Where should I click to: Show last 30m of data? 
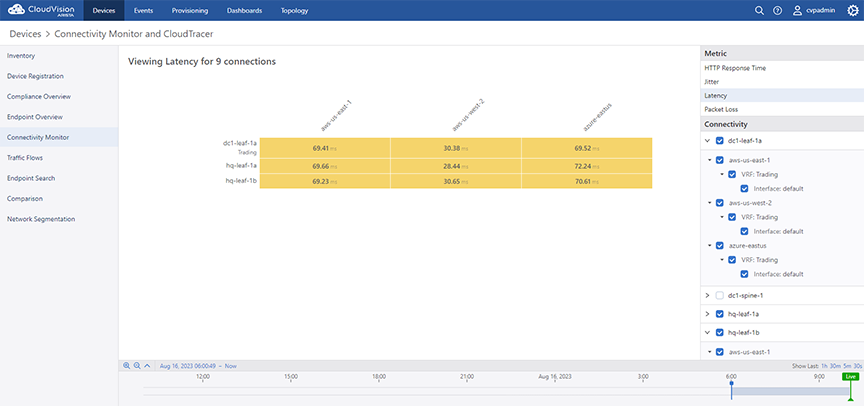835,366
